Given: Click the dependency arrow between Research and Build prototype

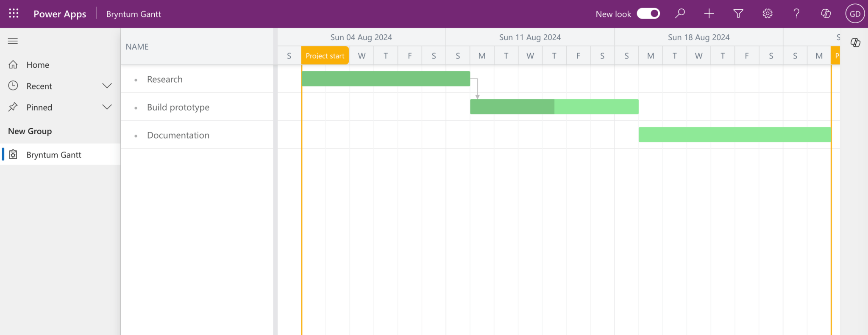Looking at the screenshot, I should [x=477, y=88].
